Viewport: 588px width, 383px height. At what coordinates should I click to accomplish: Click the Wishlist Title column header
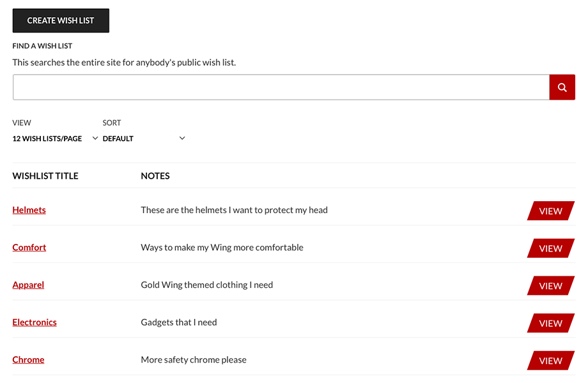coord(45,176)
